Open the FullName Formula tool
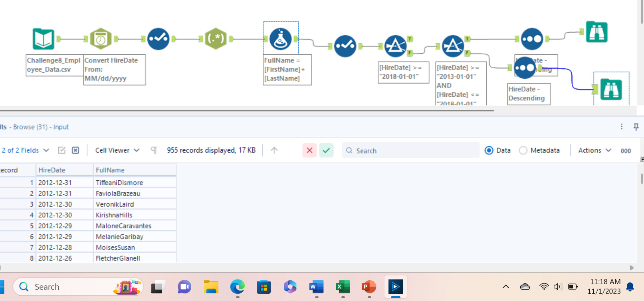This screenshot has height=301, width=644. pyautogui.click(x=280, y=39)
